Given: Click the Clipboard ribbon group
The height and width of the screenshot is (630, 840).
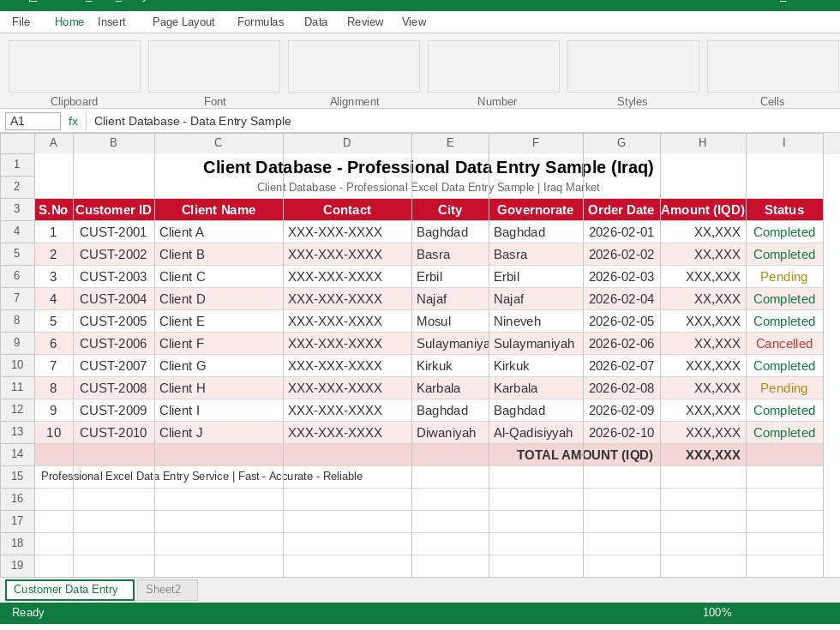Looking at the screenshot, I should (75, 67).
